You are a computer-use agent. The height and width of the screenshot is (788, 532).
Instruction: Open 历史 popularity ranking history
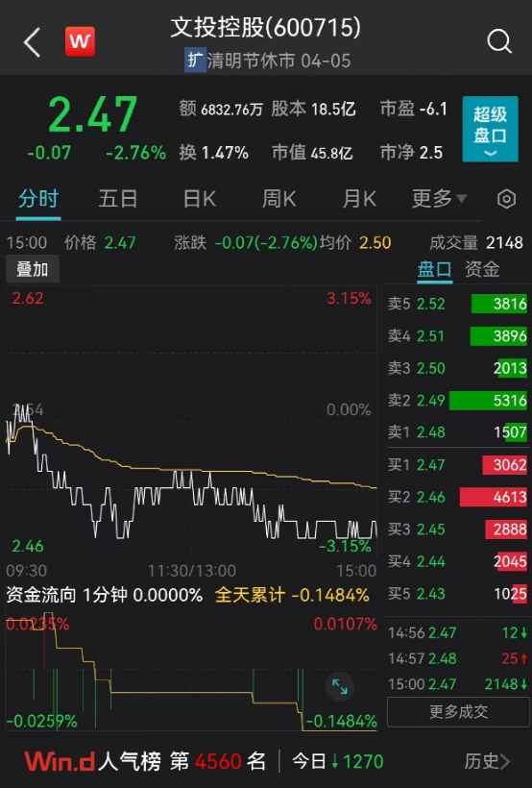point(487,762)
